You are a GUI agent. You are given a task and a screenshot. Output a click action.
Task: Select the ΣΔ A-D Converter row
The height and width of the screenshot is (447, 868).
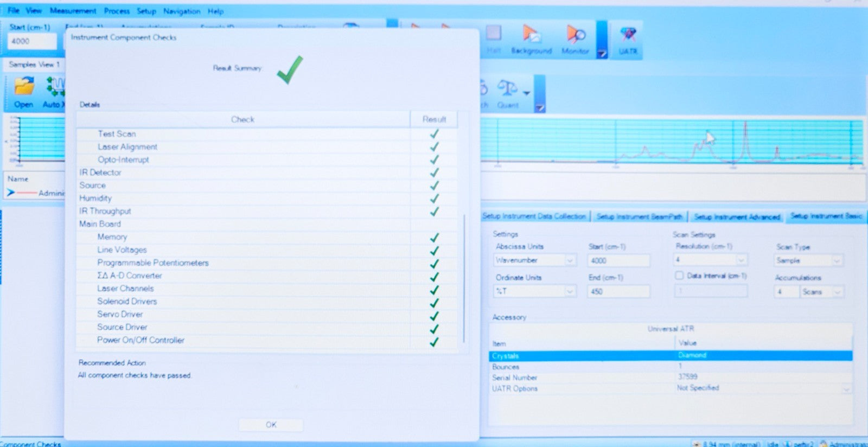267,276
